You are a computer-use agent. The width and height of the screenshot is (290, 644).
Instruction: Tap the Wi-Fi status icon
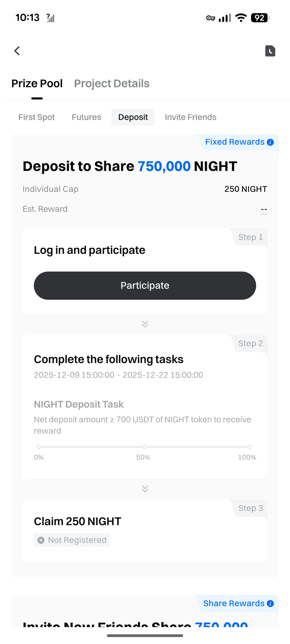click(241, 18)
